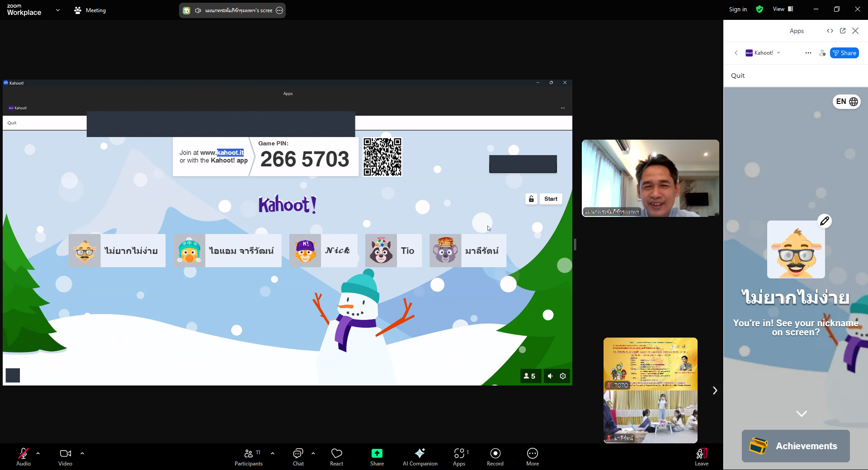Open Kahoot! app dropdown in Apps panel
This screenshot has height=470, width=868.
[x=763, y=53]
